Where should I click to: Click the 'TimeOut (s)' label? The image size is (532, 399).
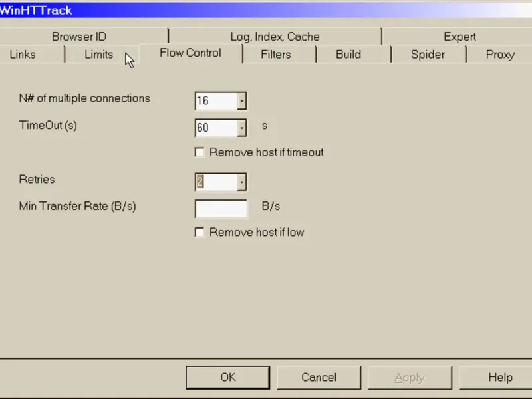pyautogui.click(x=48, y=125)
